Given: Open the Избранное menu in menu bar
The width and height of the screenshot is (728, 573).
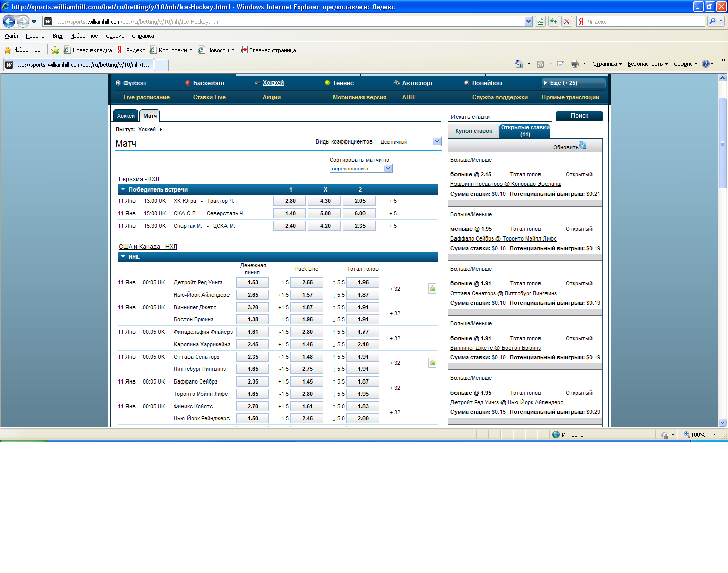Looking at the screenshot, I should [84, 36].
